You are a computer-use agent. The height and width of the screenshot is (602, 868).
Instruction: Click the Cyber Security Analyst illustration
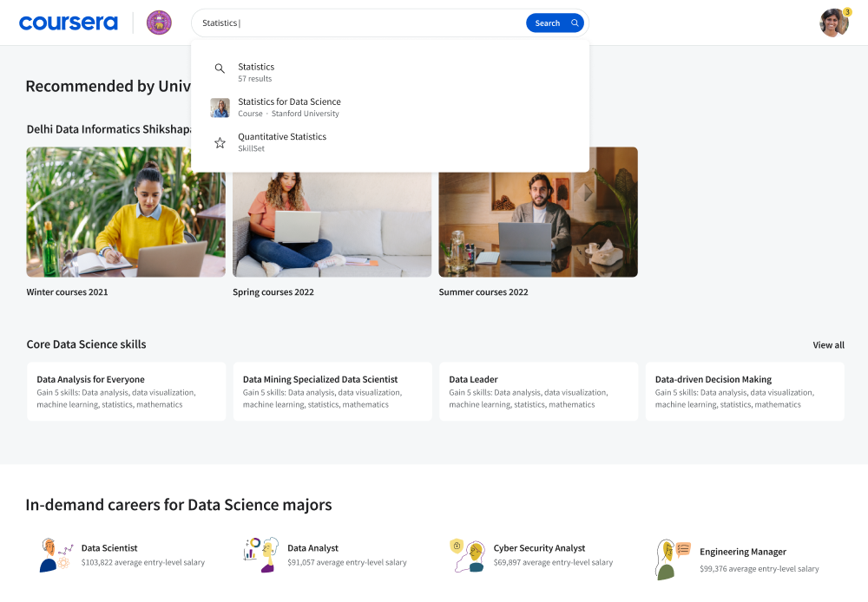[x=467, y=555]
